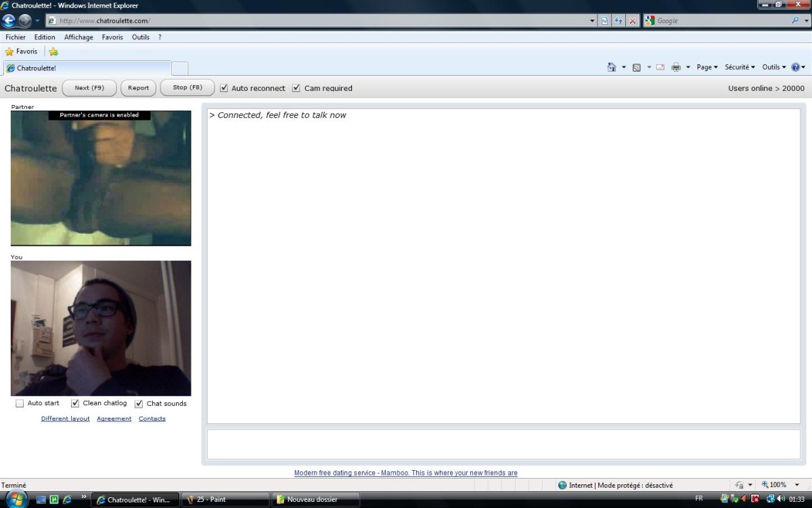Print the page with the printer icon
The width and height of the screenshot is (812, 508).
(676, 67)
